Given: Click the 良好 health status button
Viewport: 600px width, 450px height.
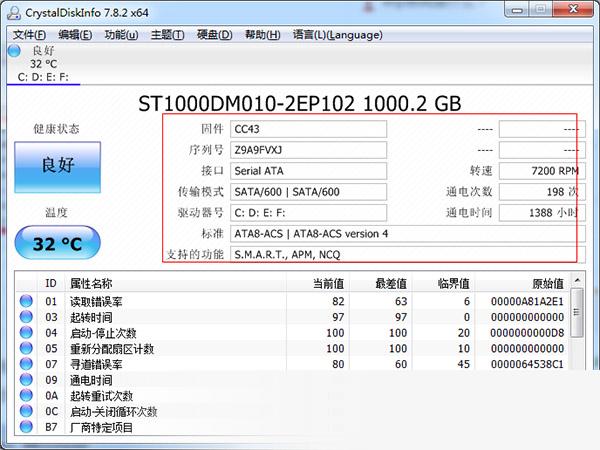Looking at the screenshot, I should (57, 167).
